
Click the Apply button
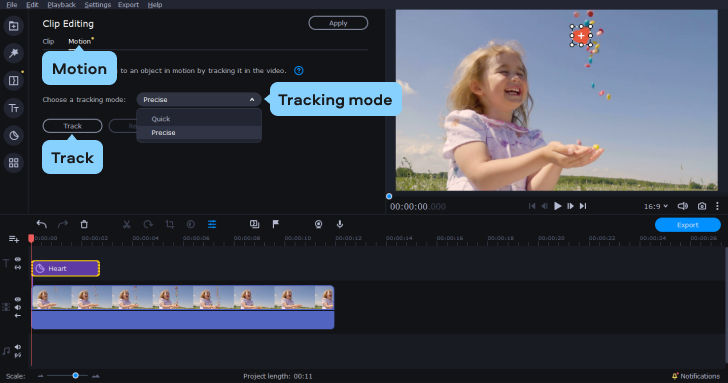tap(338, 23)
